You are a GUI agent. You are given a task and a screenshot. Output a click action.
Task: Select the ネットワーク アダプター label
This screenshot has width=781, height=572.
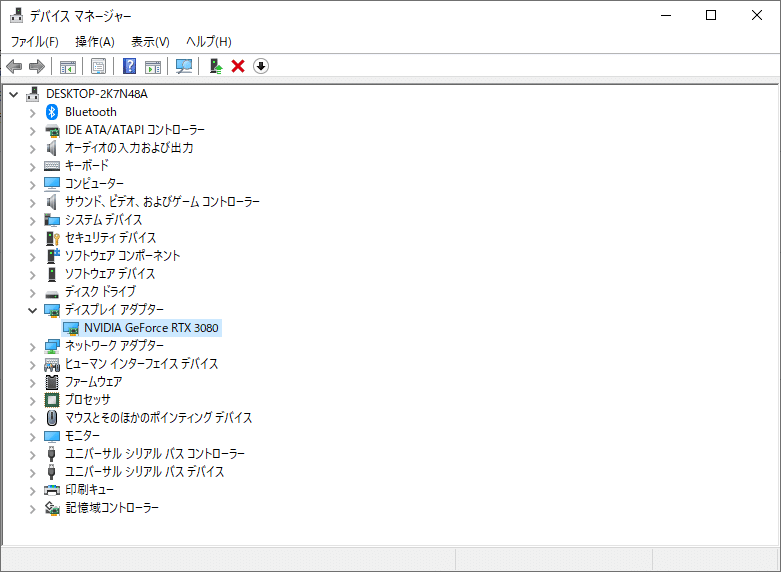[114, 345]
